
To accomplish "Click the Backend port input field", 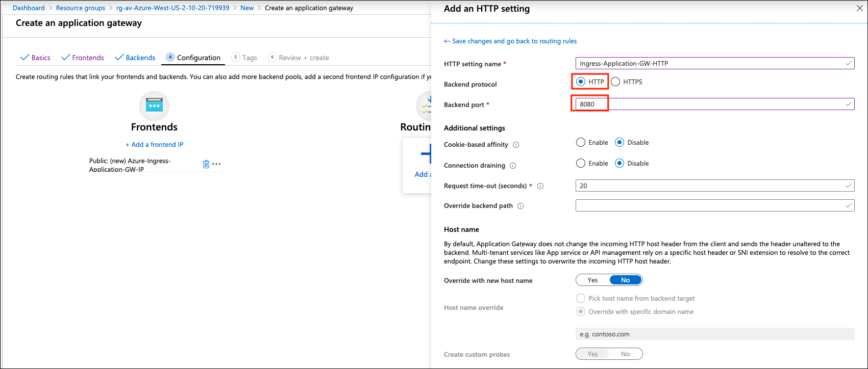I will coord(714,104).
